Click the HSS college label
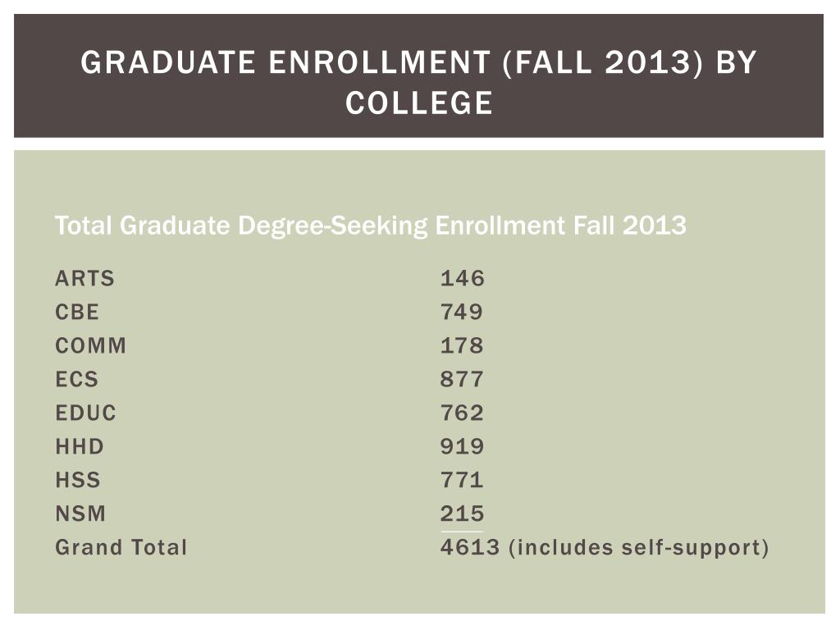840x630 pixels. pyautogui.click(x=78, y=480)
